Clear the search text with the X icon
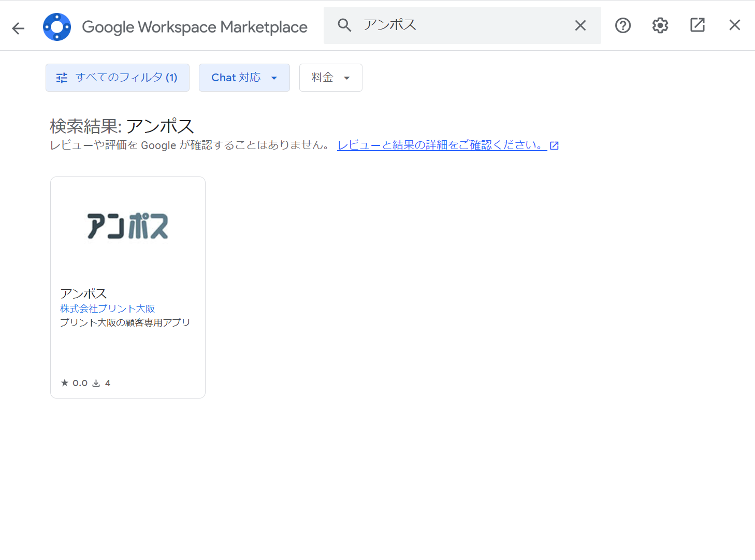The height and width of the screenshot is (560, 755). click(580, 25)
